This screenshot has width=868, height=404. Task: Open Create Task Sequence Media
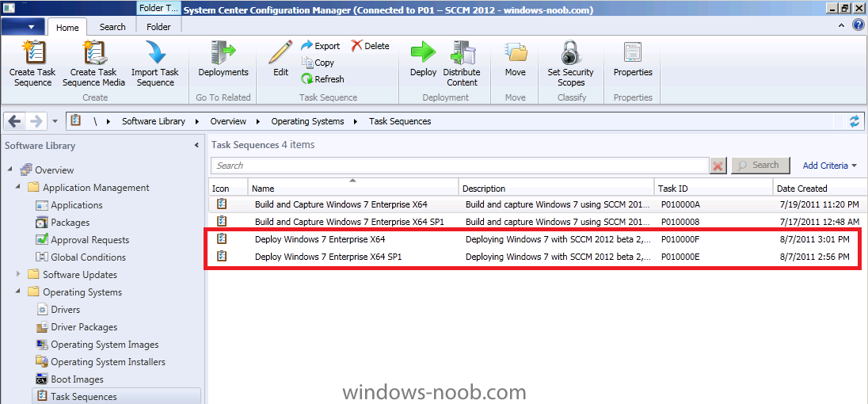93,64
